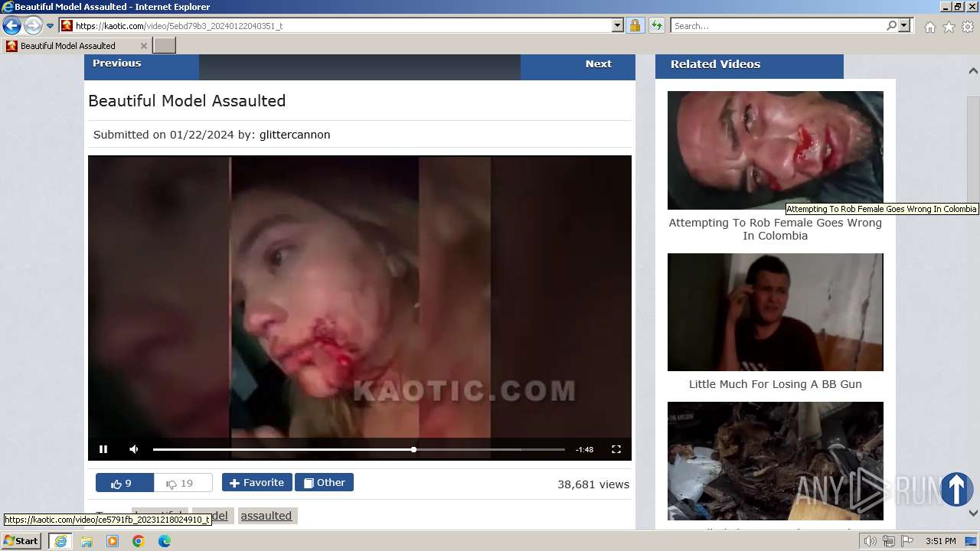
Task: Select the Beautiful Model Assaulted browser tab
Action: 76,46
